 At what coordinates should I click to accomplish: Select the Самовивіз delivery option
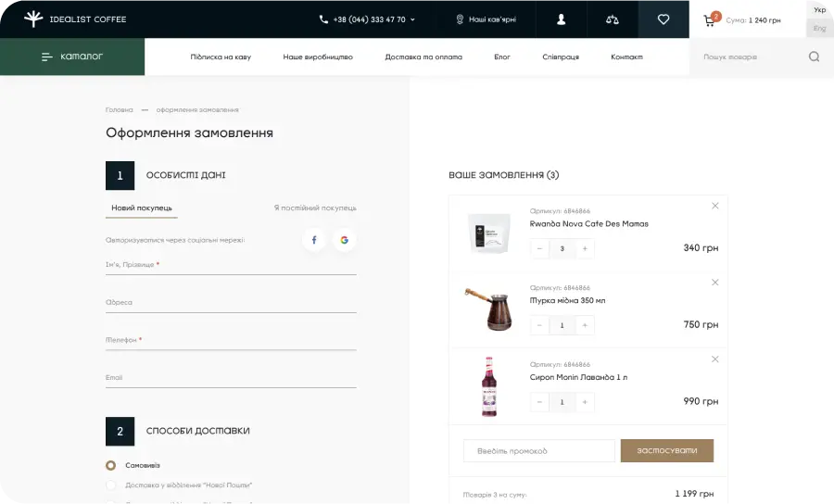coord(110,466)
